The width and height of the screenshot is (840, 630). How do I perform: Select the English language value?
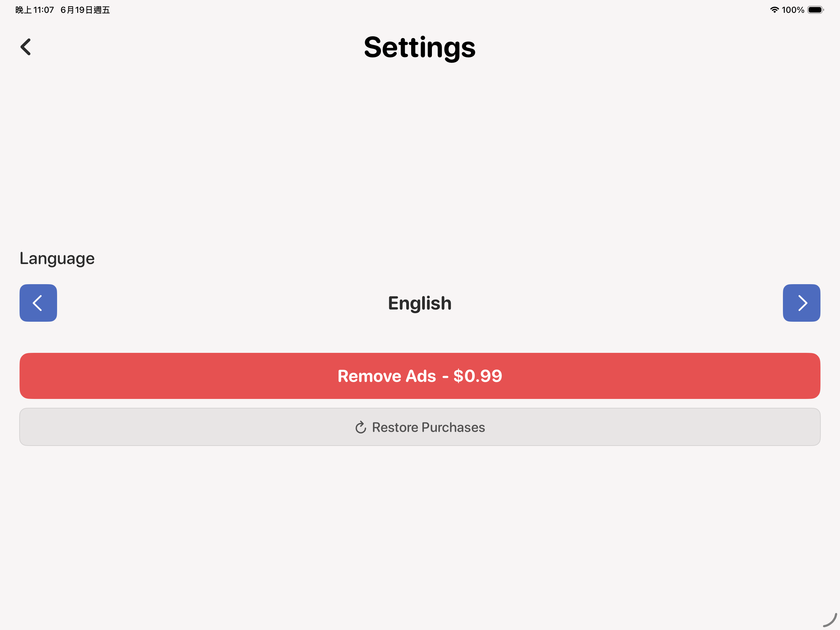[x=420, y=303]
